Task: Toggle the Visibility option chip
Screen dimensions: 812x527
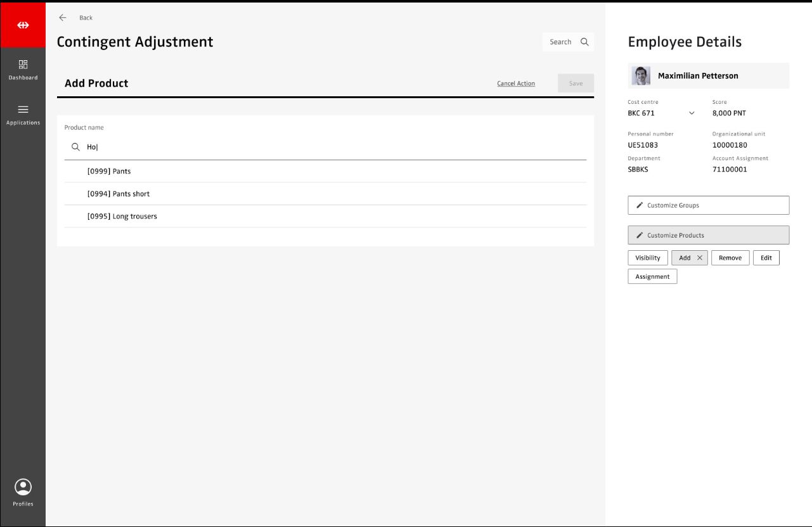Action: [x=647, y=258]
